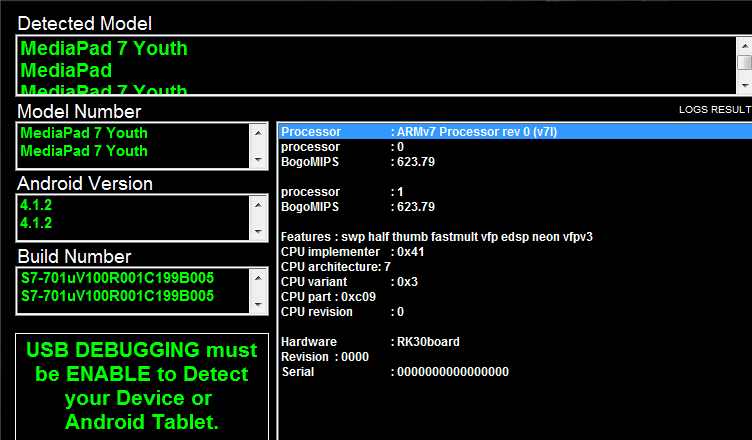Viewport: 752px width, 440px height.
Task: Click 'Revision : 0000' line
Action: (x=325, y=357)
